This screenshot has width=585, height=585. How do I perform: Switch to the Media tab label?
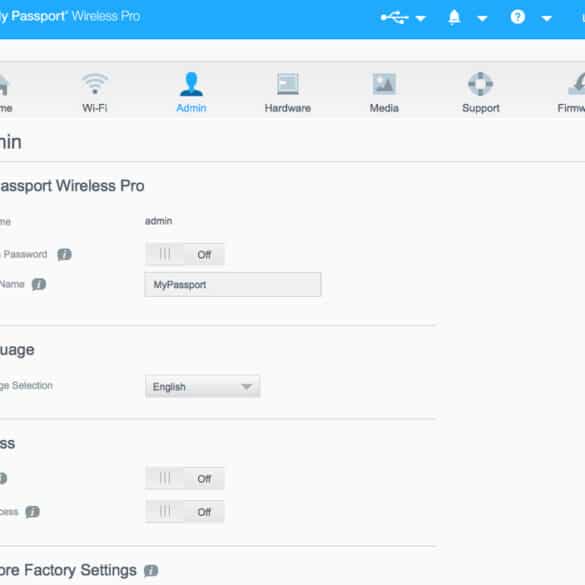click(384, 108)
